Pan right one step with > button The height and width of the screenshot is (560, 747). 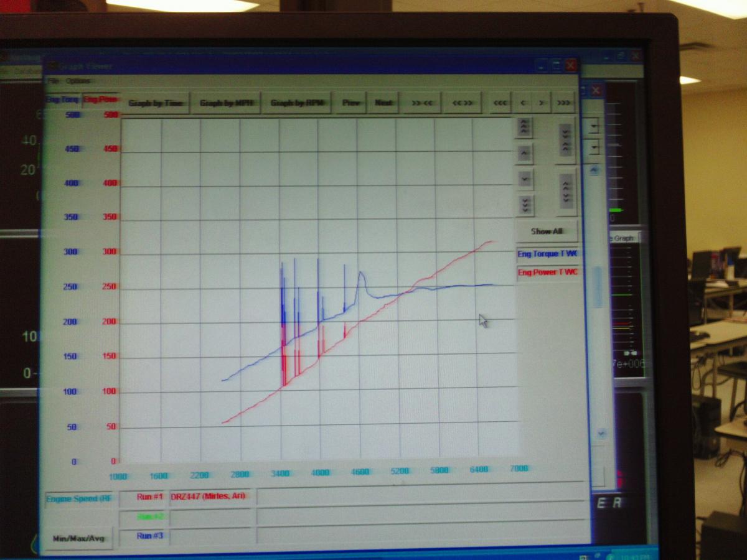click(x=542, y=103)
